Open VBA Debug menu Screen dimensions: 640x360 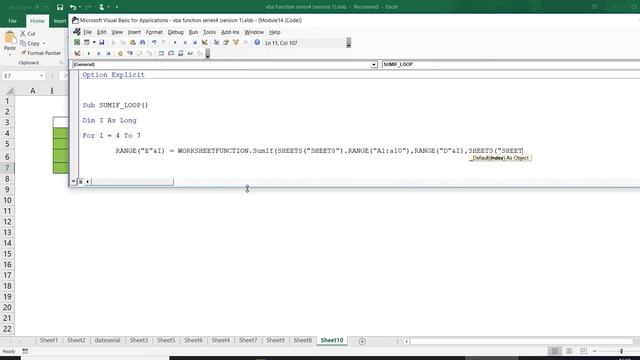[x=176, y=32]
